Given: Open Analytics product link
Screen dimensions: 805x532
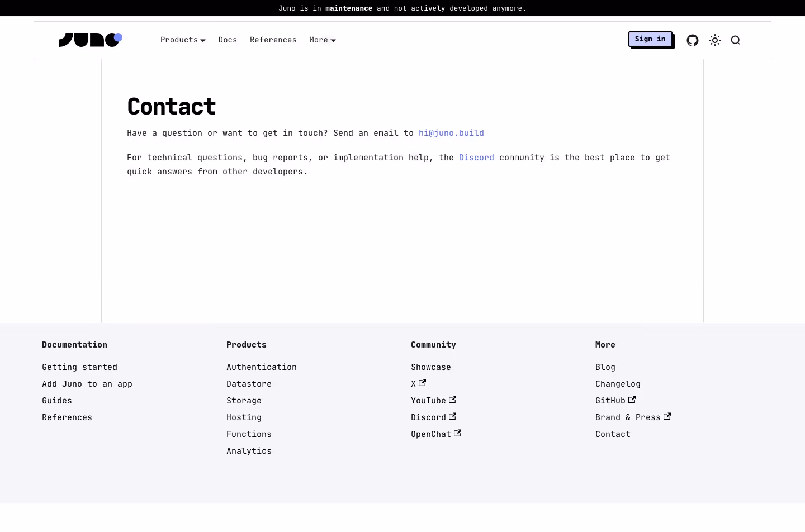Looking at the screenshot, I should [x=249, y=451].
